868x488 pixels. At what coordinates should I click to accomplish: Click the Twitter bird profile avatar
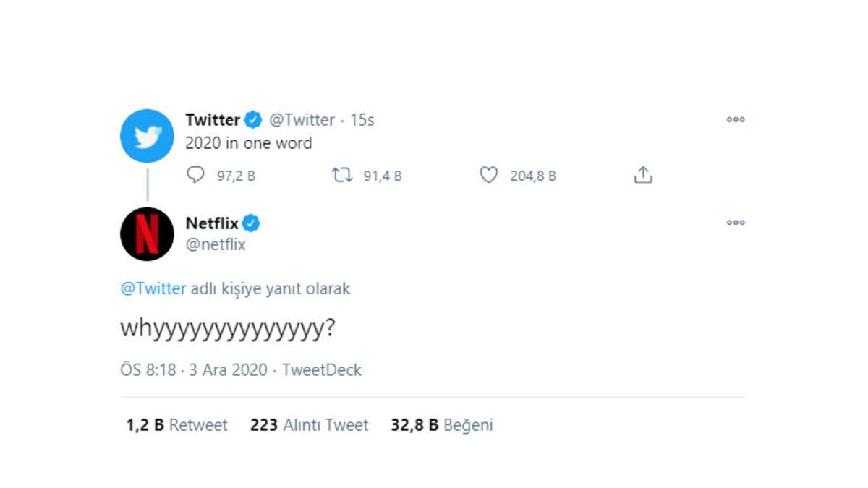(x=148, y=135)
